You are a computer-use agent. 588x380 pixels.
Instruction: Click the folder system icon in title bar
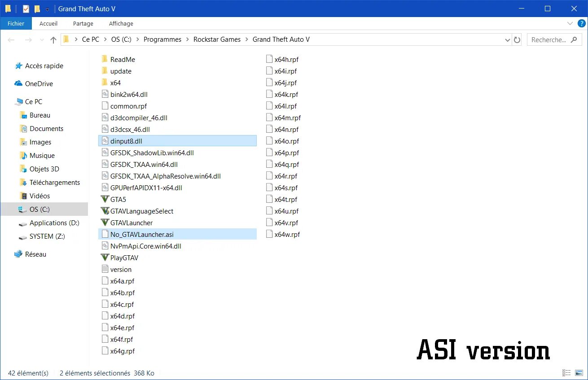click(8, 9)
